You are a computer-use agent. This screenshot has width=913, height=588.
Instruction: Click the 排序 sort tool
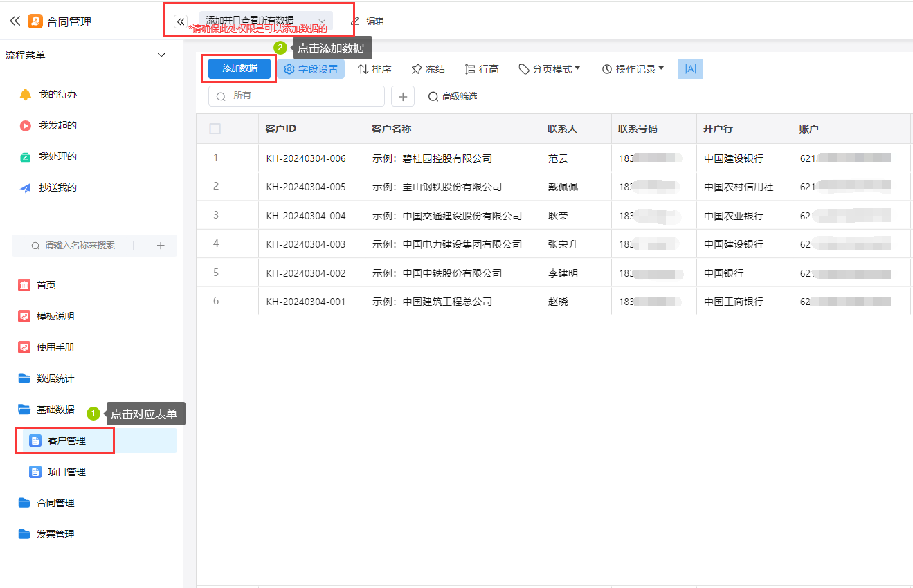coord(374,69)
